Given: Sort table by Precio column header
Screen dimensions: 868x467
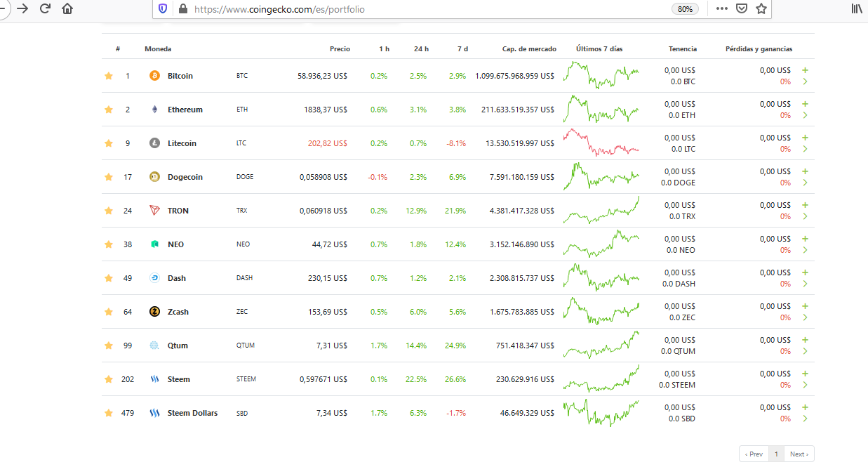Looking at the screenshot, I should [340, 49].
